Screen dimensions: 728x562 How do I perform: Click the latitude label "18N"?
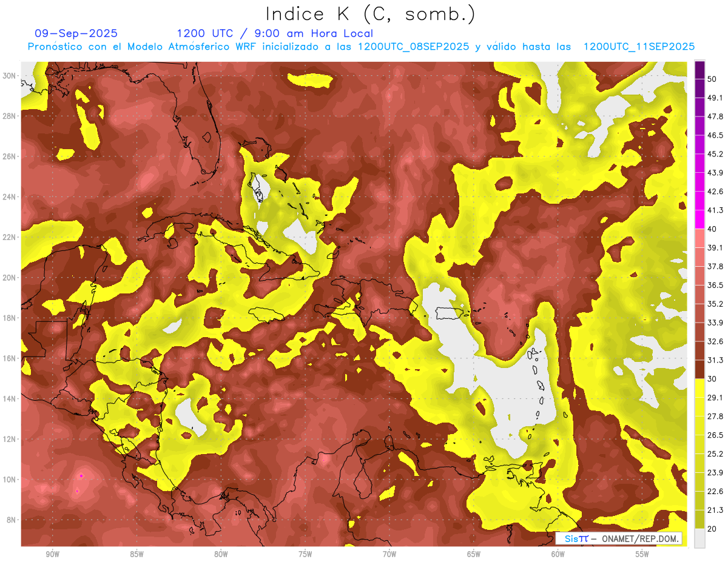(x=9, y=318)
